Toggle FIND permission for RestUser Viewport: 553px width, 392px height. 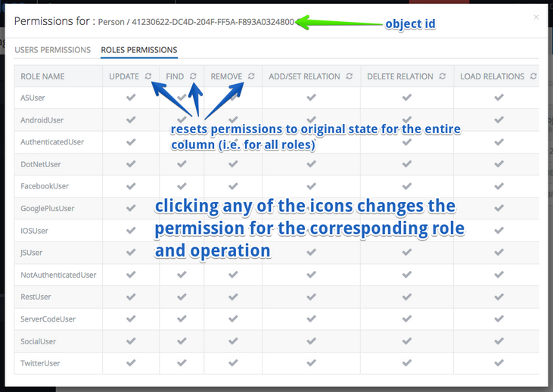coord(182,297)
